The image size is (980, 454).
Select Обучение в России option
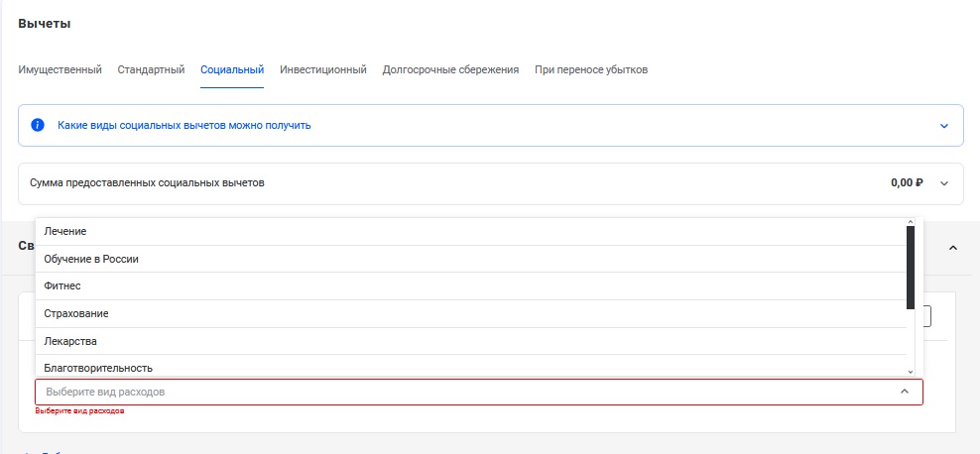(x=91, y=259)
